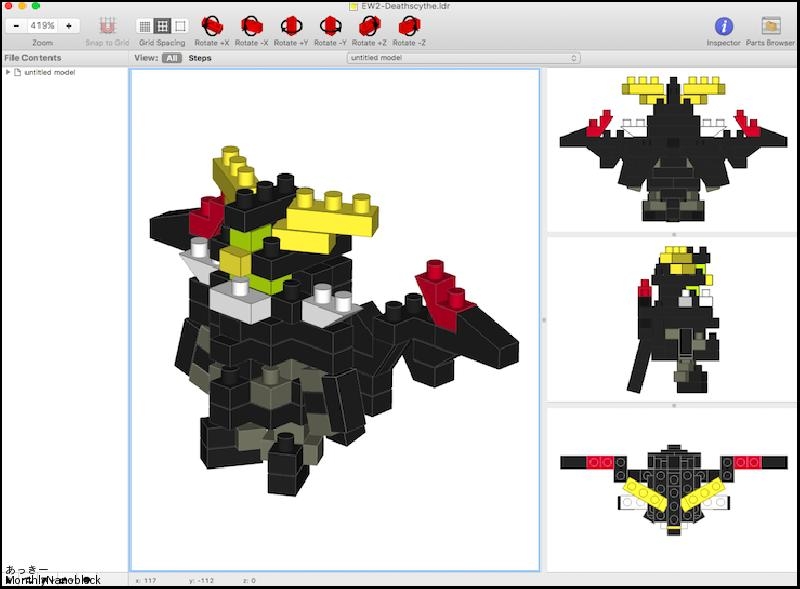
Task: Rotate the model -Y
Action: coord(331,26)
